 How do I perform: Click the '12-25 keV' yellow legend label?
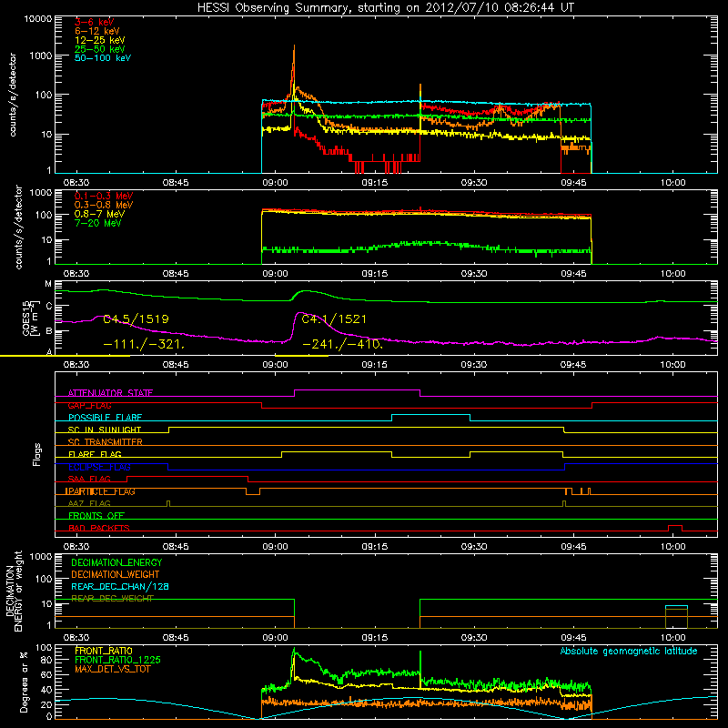(100, 40)
